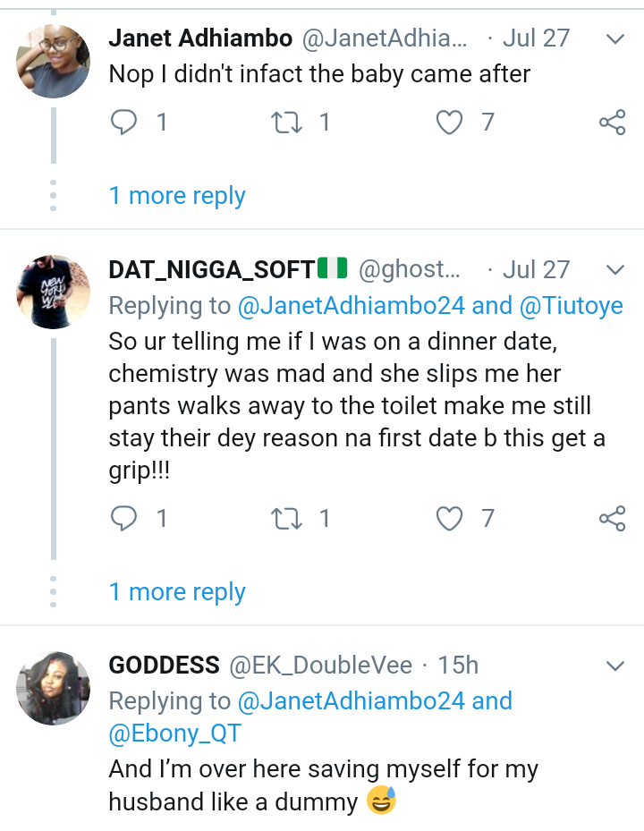Show 1 more reply under Janet's tweet
Viewport: 644px width, 831px height.
177,196
